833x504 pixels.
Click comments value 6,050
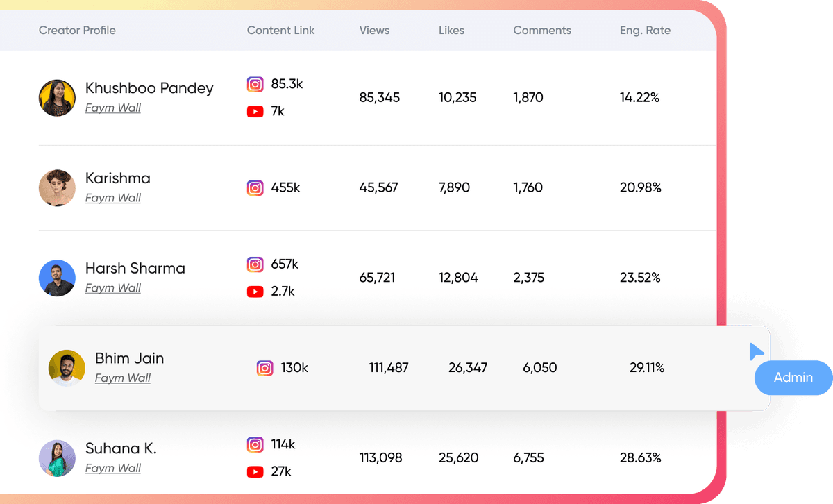coord(540,368)
